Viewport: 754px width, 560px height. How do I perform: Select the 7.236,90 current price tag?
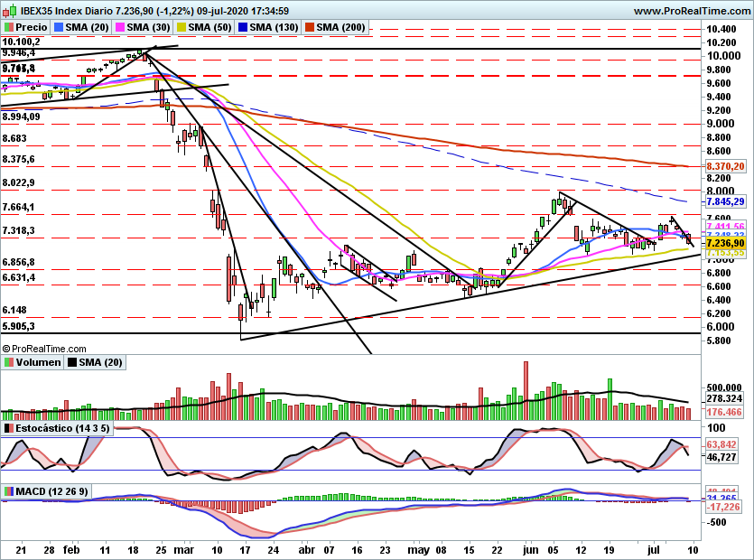726,244
